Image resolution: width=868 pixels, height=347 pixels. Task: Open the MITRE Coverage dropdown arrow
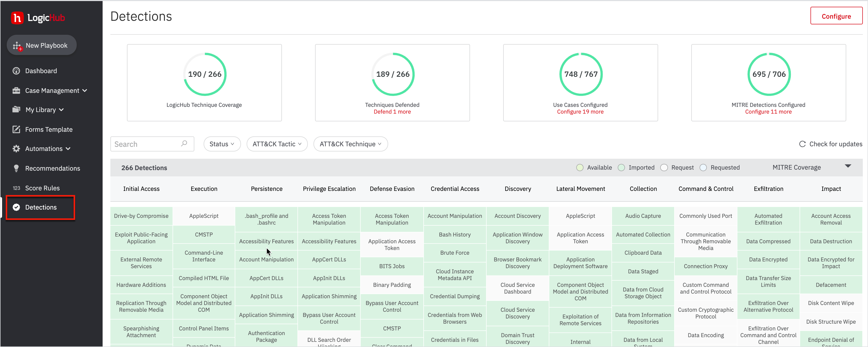(x=848, y=166)
